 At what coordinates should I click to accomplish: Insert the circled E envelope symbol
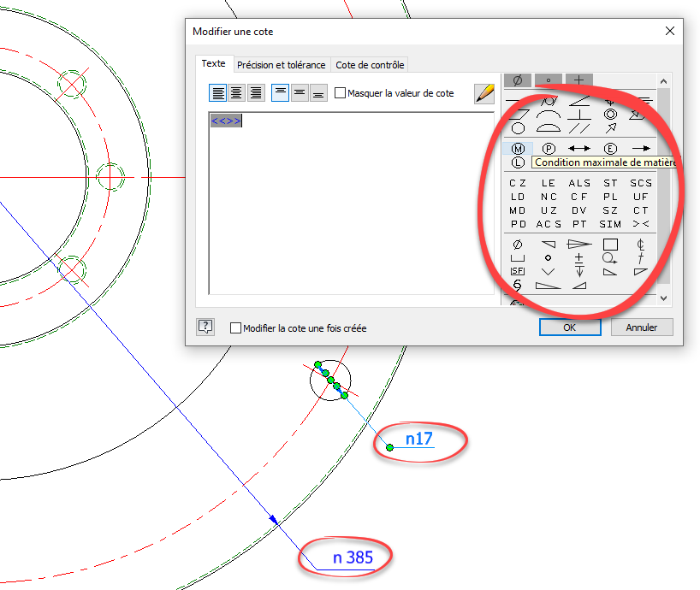[x=610, y=149]
